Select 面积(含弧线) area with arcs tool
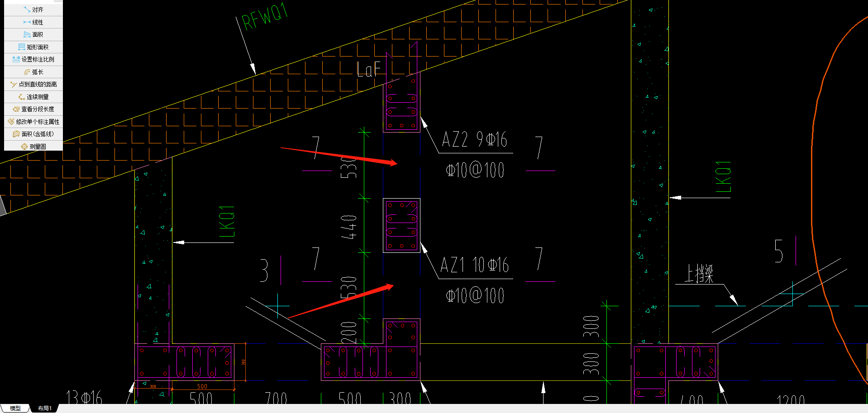Image resolution: width=868 pixels, height=413 pixels. coord(33,134)
